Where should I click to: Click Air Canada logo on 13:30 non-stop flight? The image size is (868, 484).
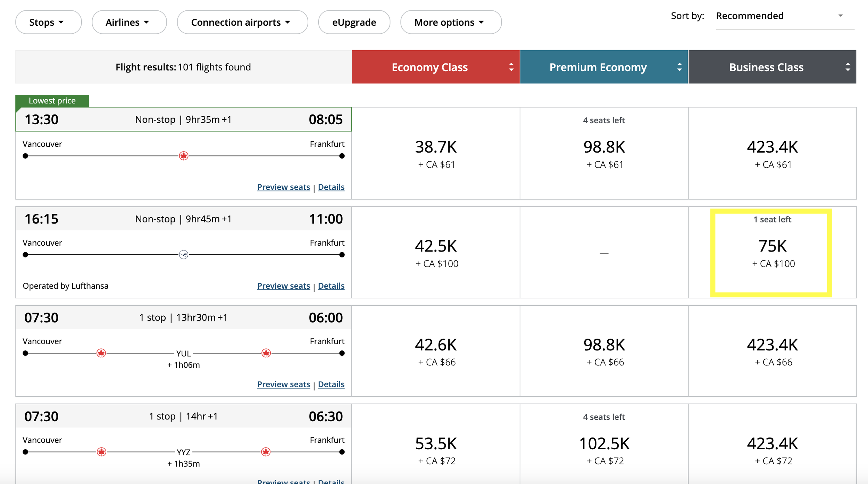click(x=184, y=156)
